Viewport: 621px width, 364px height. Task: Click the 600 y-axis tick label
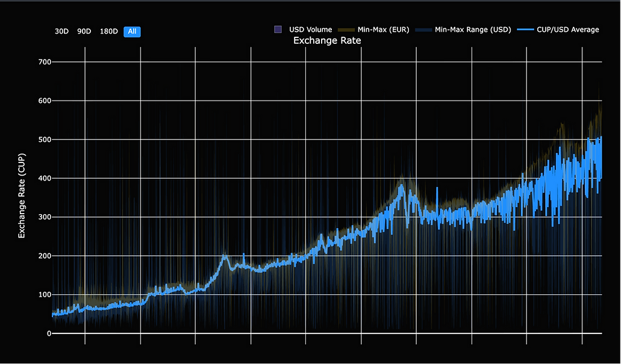point(45,101)
